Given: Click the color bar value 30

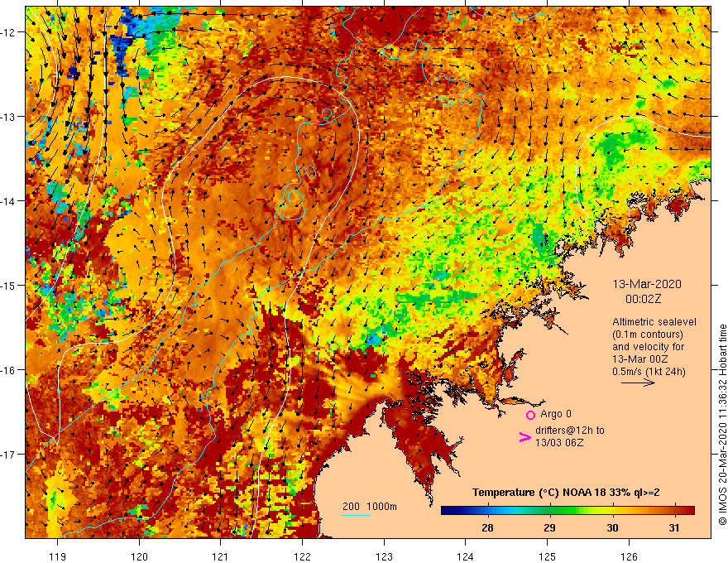Looking at the screenshot, I should click(x=612, y=527).
